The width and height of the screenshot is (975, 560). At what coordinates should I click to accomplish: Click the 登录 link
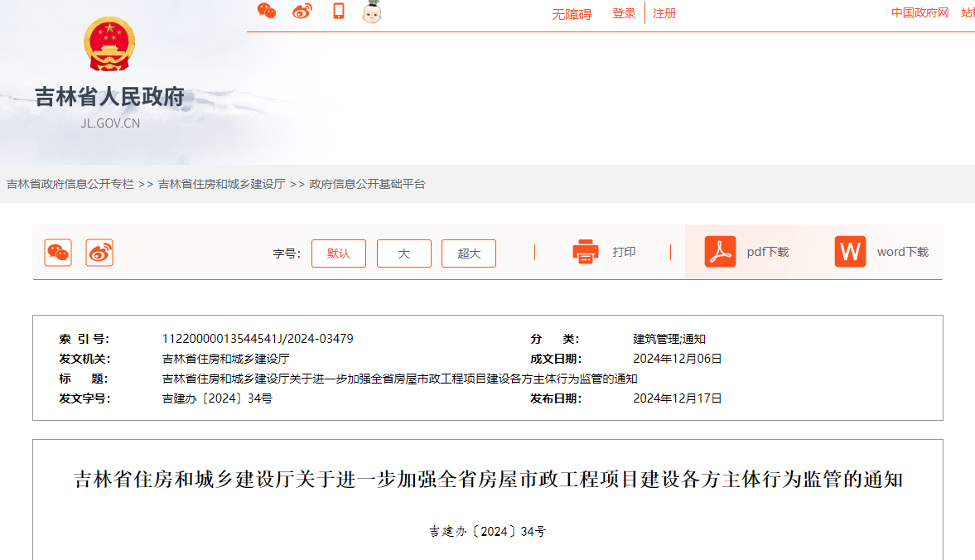coord(623,12)
